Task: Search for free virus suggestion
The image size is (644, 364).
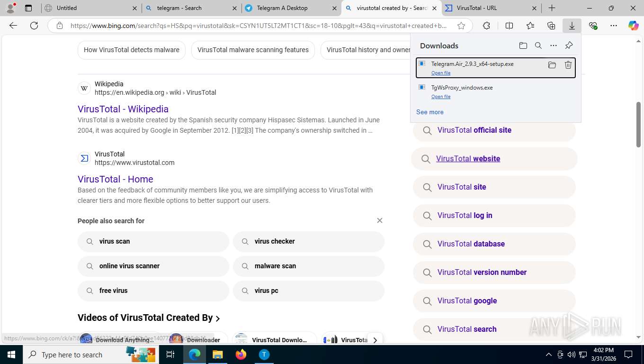Action: (153, 291)
